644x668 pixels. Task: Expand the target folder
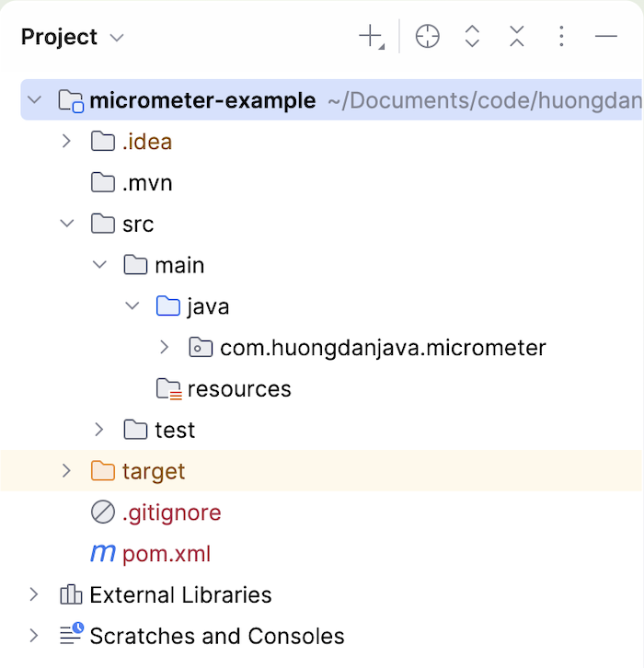tap(66, 471)
